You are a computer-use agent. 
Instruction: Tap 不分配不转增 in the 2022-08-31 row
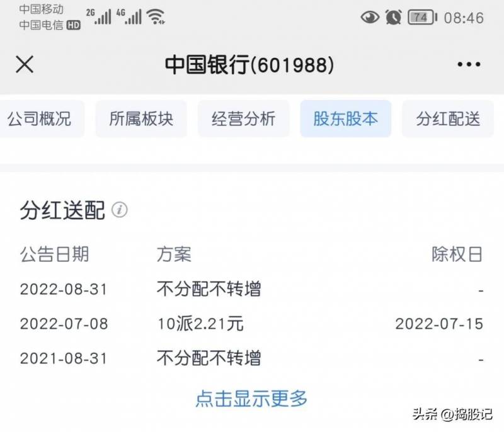click(x=209, y=289)
